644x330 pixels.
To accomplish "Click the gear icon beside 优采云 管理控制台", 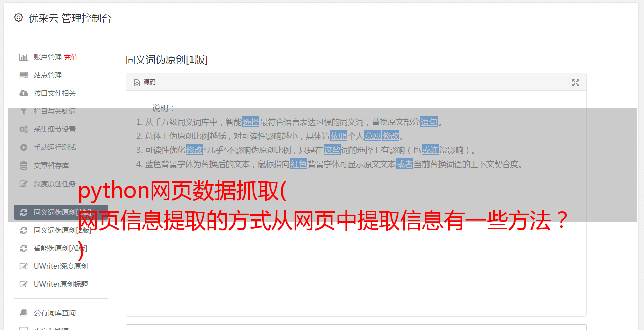I will click(19, 18).
